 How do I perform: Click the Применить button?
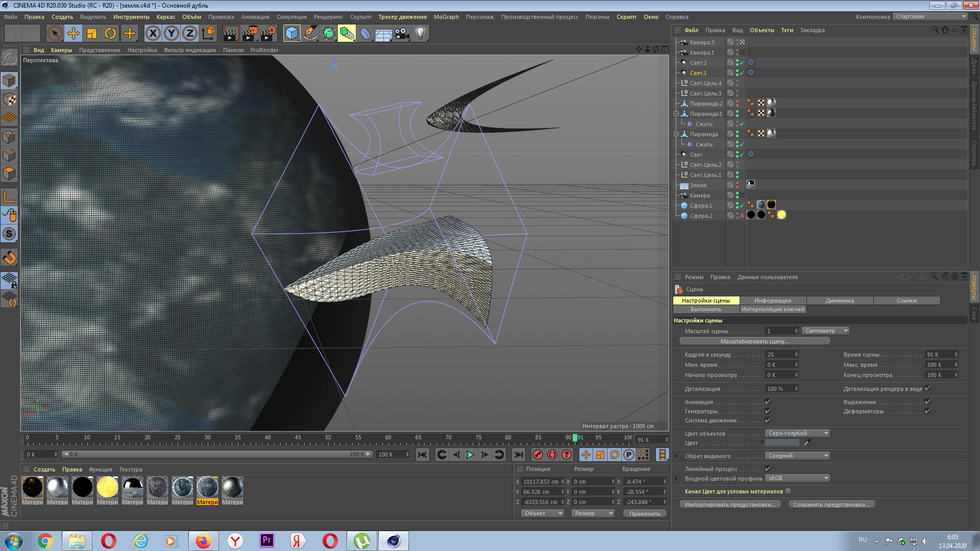pos(645,514)
